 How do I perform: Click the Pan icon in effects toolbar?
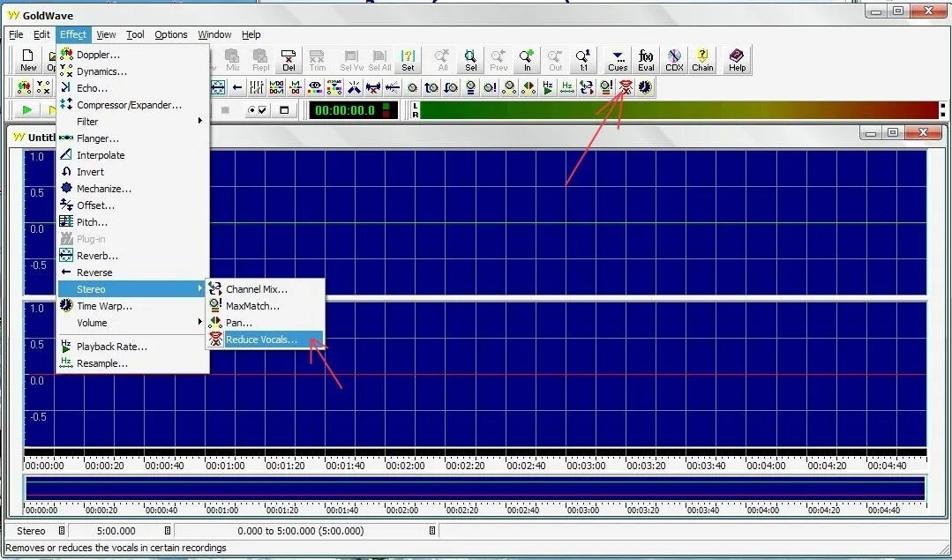coord(528,88)
